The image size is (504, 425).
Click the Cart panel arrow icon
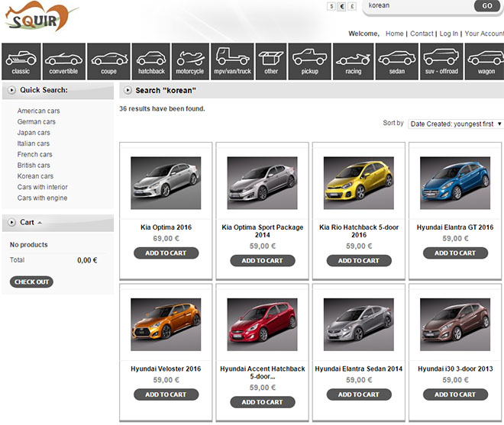point(11,222)
